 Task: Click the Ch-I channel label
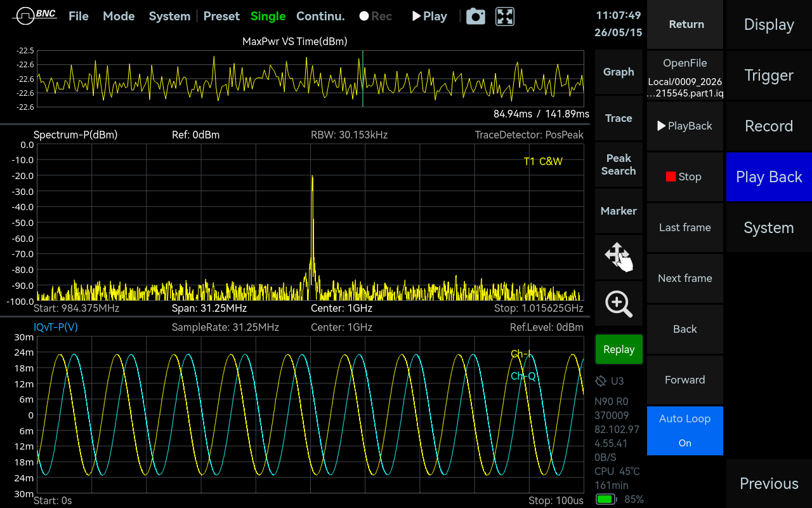(521, 354)
